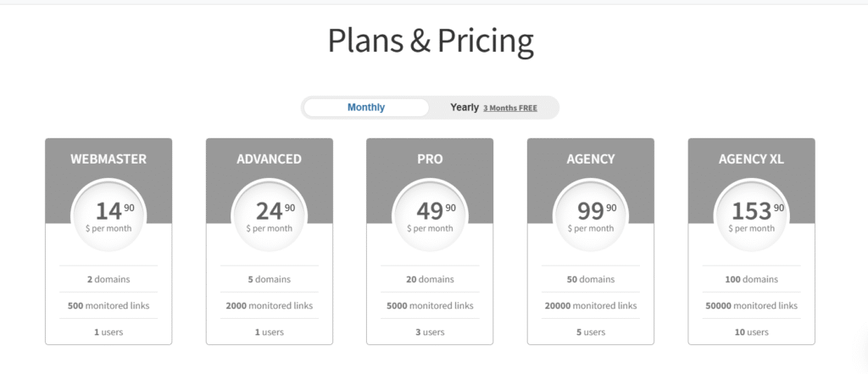Image resolution: width=868 pixels, height=374 pixels.
Task: Select the Advanced plan header
Action: (x=269, y=159)
